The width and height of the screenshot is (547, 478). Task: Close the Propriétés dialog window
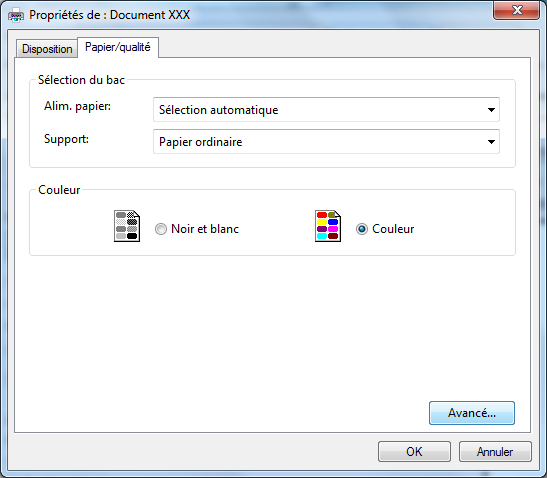517,10
